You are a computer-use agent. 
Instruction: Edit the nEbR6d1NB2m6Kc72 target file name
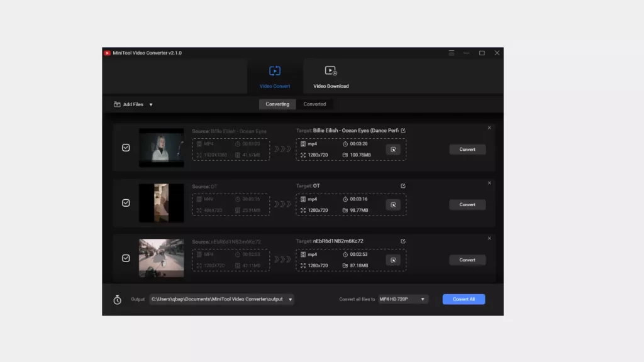pyautogui.click(x=403, y=241)
